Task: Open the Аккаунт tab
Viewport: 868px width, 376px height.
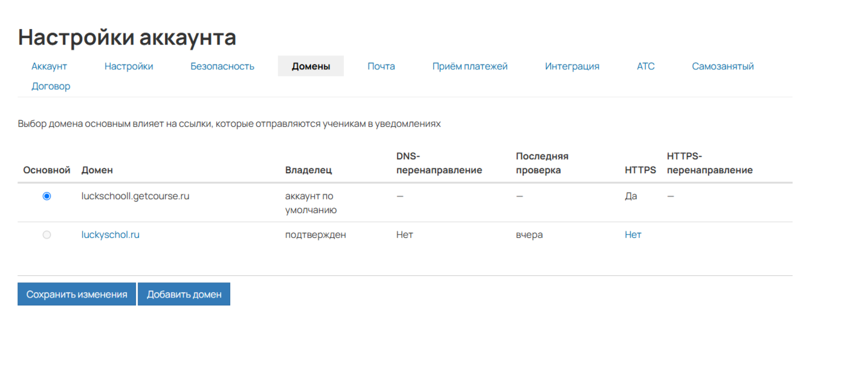Action: [x=49, y=66]
